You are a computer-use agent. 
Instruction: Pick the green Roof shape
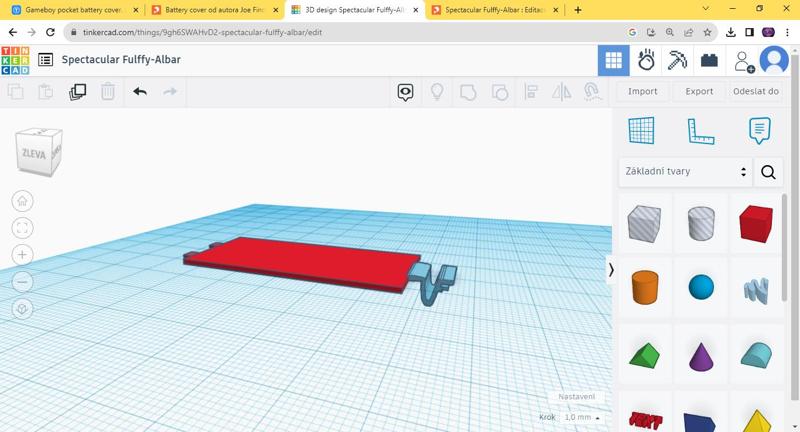coord(644,355)
